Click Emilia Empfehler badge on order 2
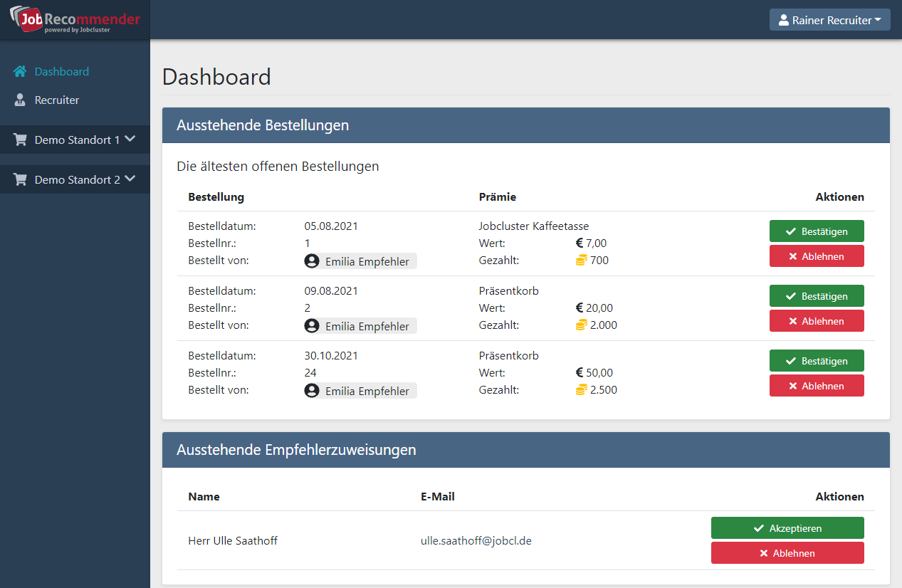902x588 pixels. (x=360, y=326)
